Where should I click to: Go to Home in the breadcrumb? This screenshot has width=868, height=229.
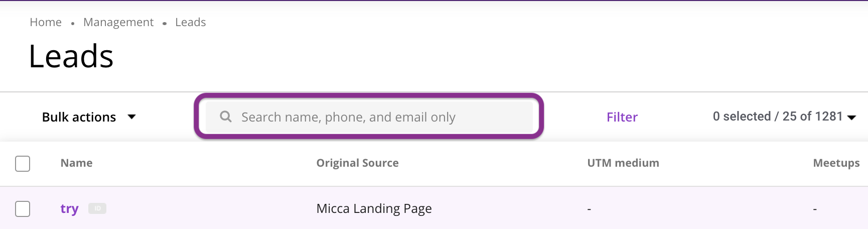point(46,22)
